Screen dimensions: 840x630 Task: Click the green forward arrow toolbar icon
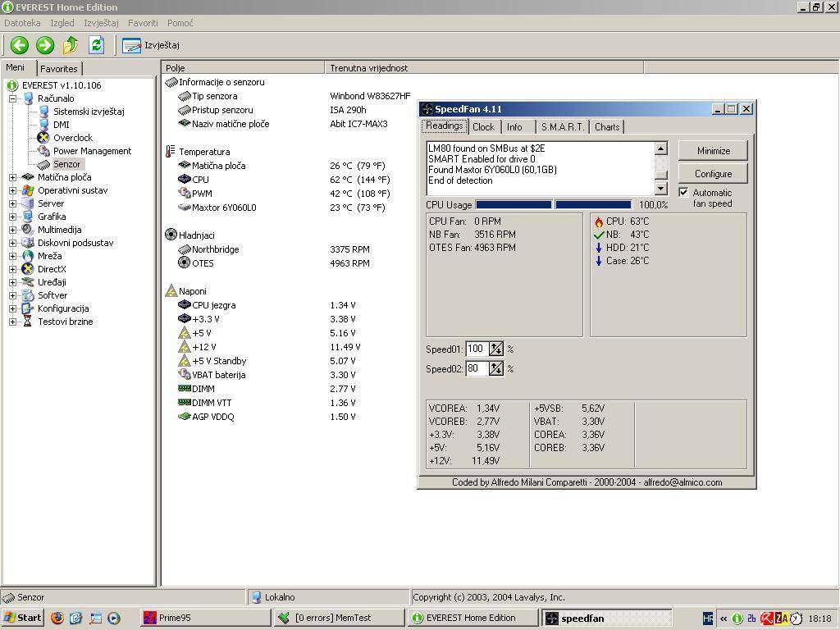tap(45, 45)
